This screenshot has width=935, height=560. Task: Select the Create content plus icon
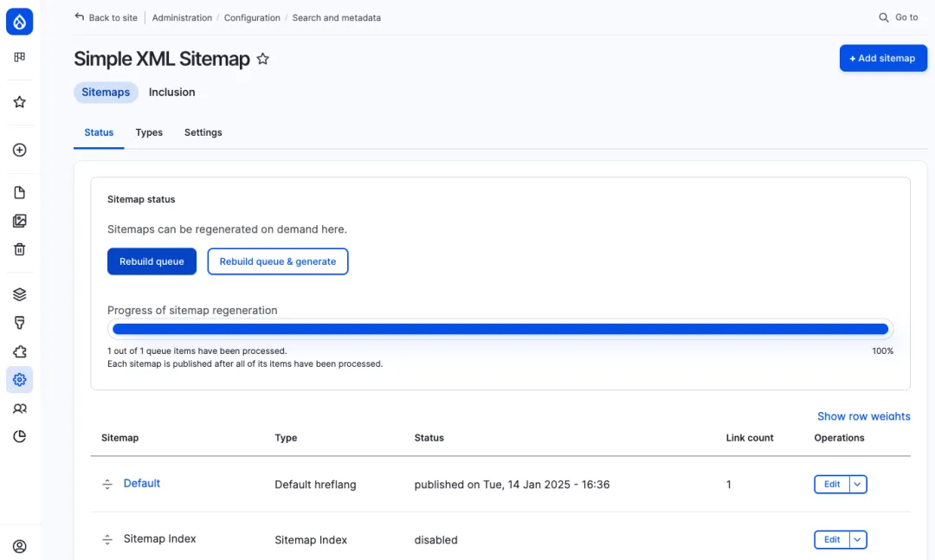(19, 150)
